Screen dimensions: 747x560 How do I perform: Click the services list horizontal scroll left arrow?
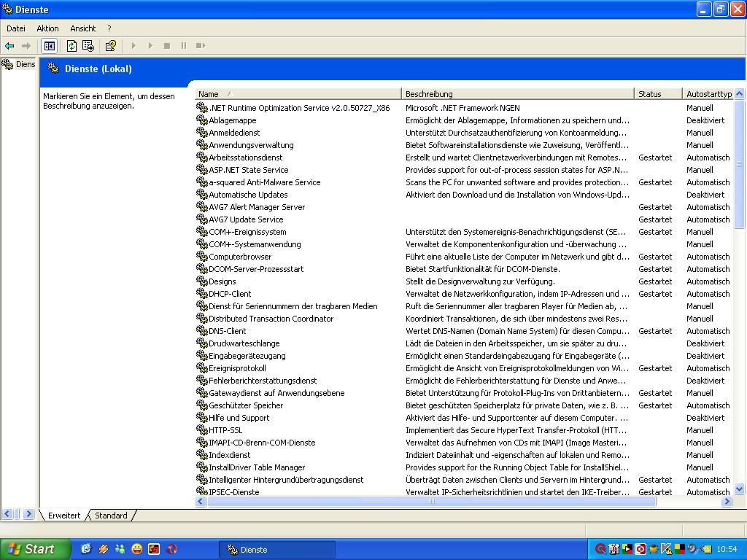pyautogui.click(x=201, y=501)
